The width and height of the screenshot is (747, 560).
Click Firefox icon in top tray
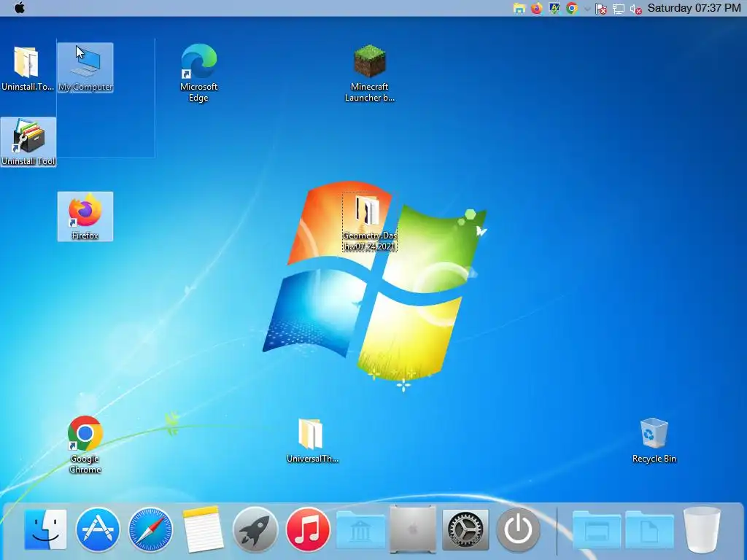(536, 9)
